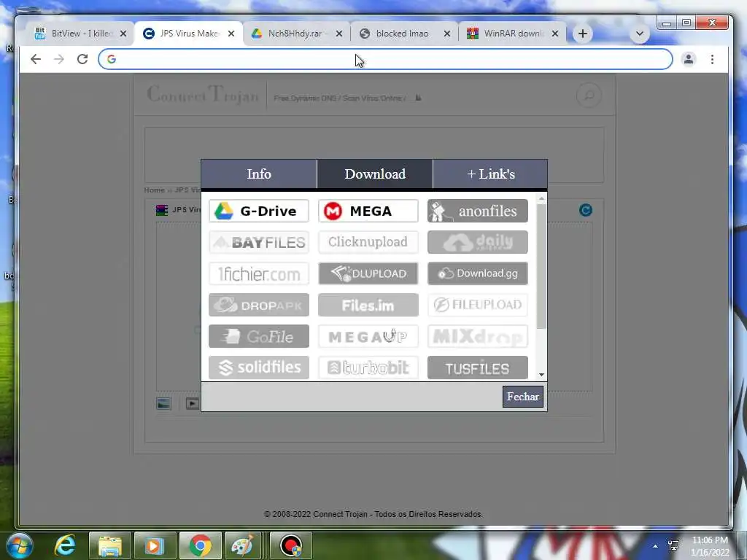This screenshot has width=747, height=560.
Task: Click the site search magnifier icon
Action: 589,96
